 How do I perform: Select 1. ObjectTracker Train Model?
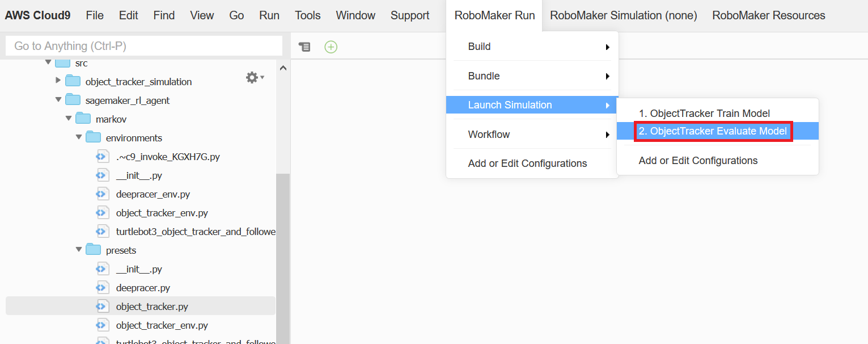[x=717, y=114]
